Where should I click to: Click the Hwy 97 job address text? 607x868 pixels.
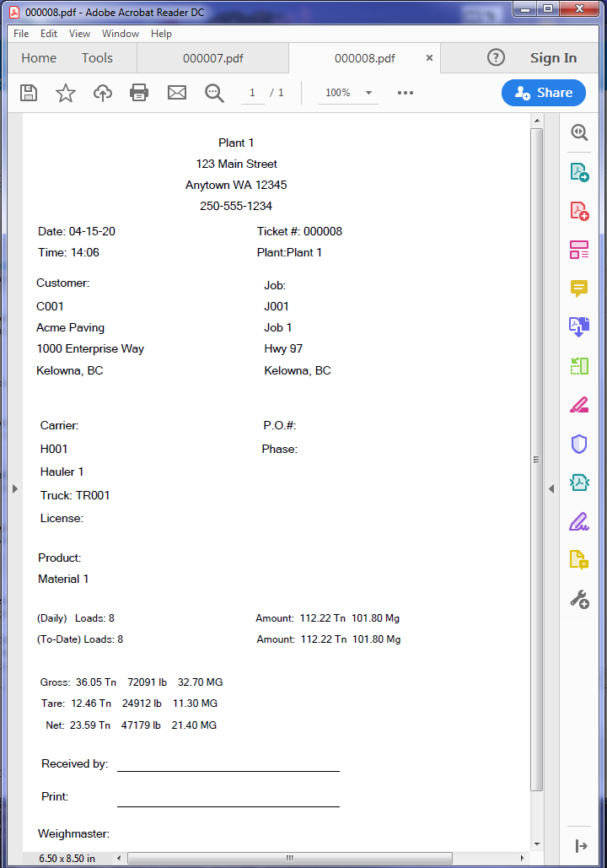coord(283,348)
